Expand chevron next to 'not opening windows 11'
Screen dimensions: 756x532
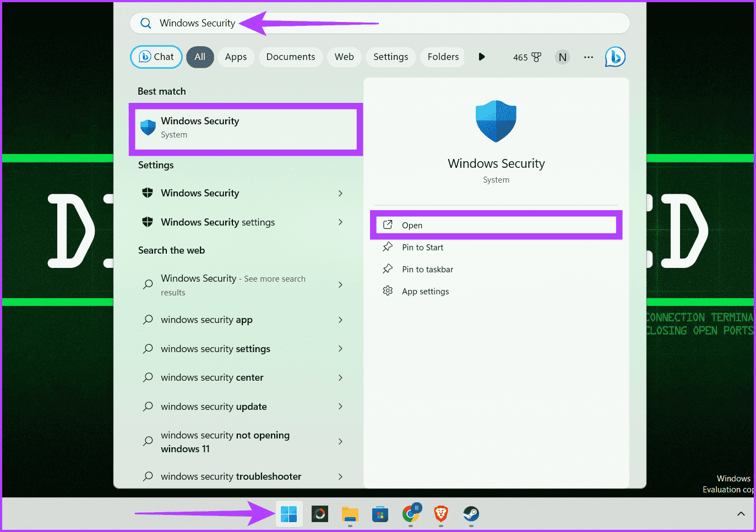[340, 442]
